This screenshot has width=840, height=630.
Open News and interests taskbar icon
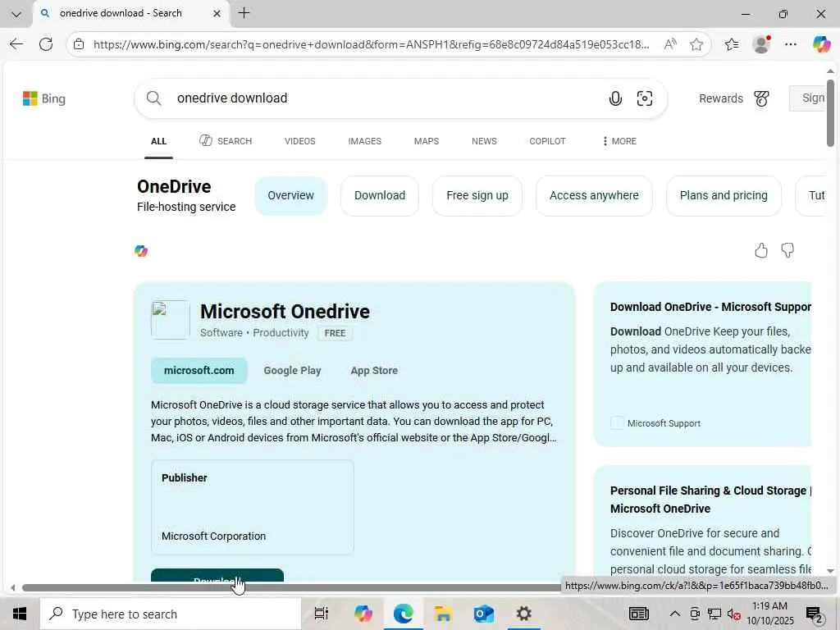click(638, 614)
